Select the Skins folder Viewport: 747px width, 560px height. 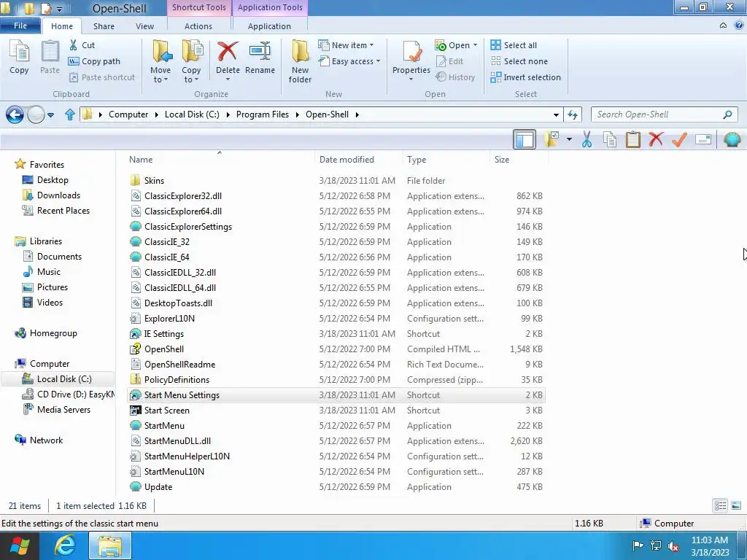point(336,181)
